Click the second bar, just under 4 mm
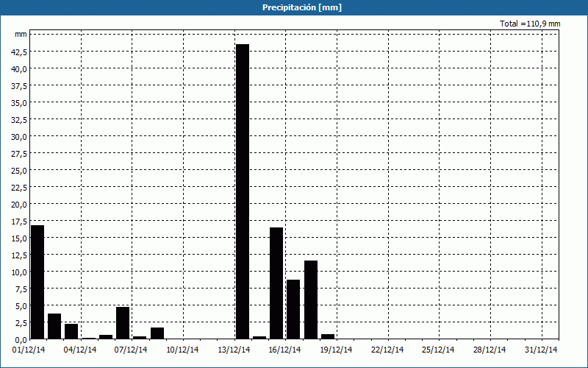This screenshot has width=588, height=368. coord(54,326)
